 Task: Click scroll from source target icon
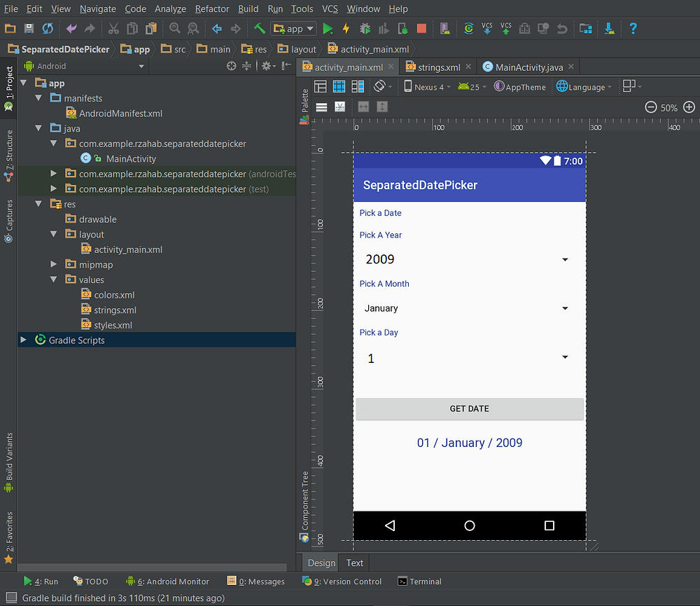click(x=231, y=66)
